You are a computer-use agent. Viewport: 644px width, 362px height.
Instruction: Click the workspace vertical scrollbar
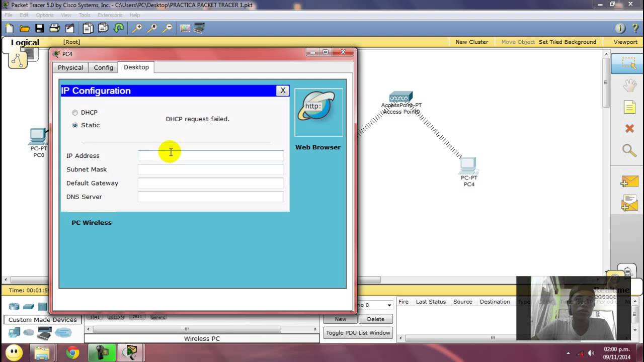click(606, 83)
